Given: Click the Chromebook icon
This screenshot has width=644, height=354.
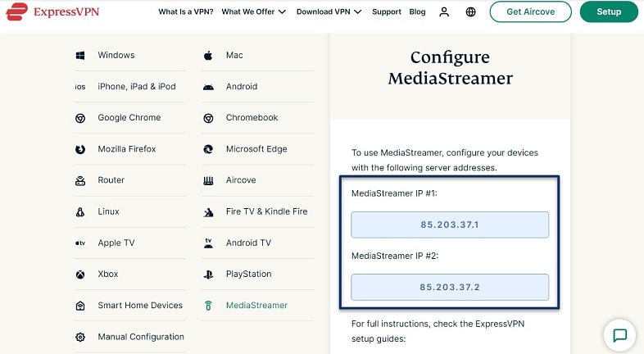Looking at the screenshot, I should click(208, 118).
